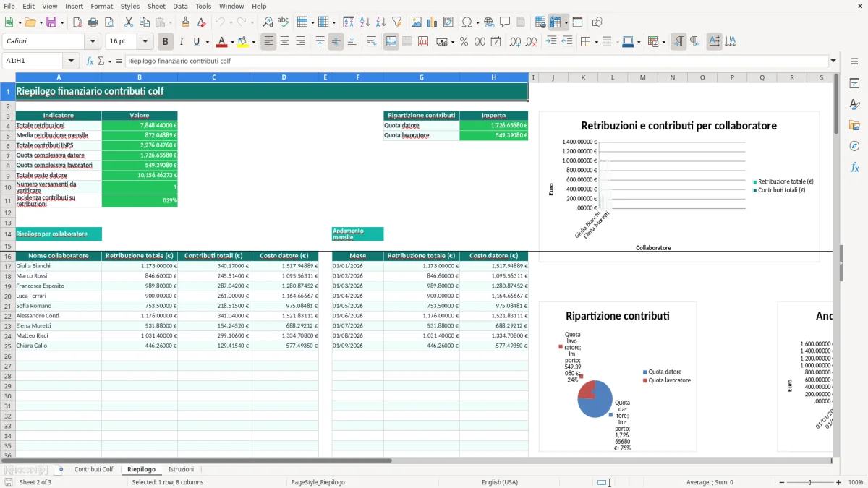This screenshot has height=488, width=868.
Task: Toggle Italic formatting
Action: 181,42
